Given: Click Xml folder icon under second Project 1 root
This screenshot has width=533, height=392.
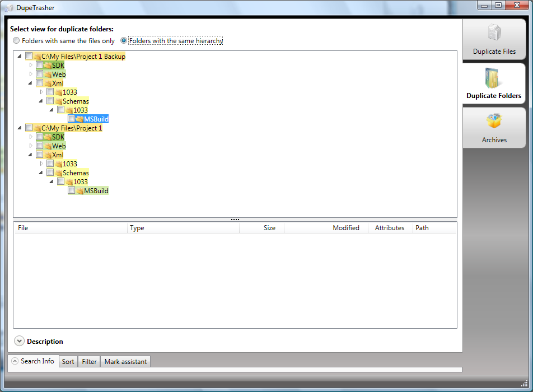Looking at the screenshot, I should (x=48, y=155).
